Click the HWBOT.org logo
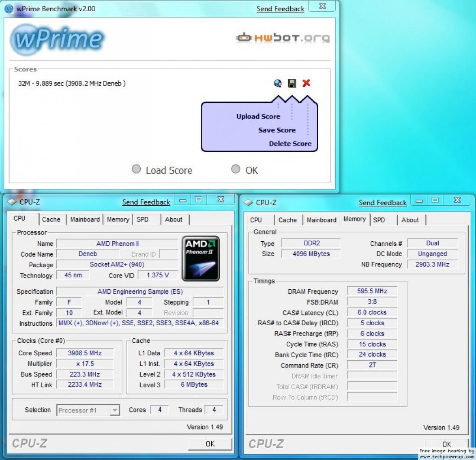Image resolution: width=476 pixels, height=460 pixels. click(283, 38)
